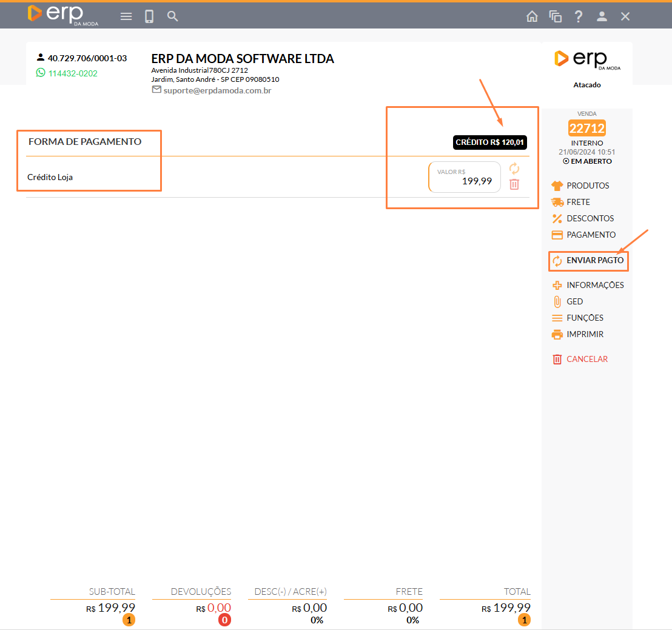Image resolution: width=672 pixels, height=630 pixels.
Task: Print the sale using Imprimir
Action: pyautogui.click(x=585, y=334)
